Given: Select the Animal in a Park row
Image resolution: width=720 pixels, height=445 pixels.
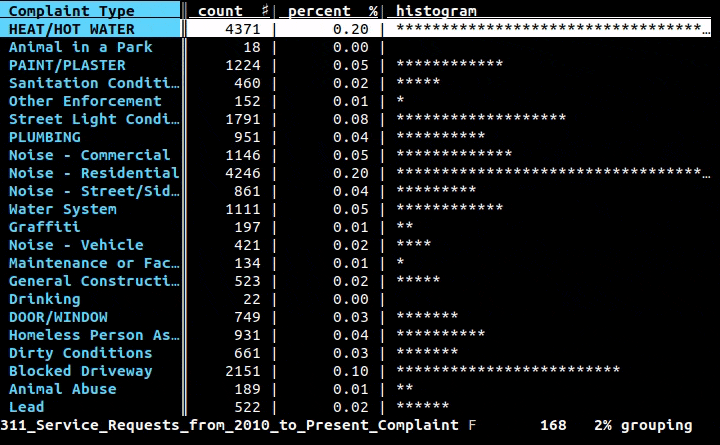Looking at the screenshot, I should 355,47.
